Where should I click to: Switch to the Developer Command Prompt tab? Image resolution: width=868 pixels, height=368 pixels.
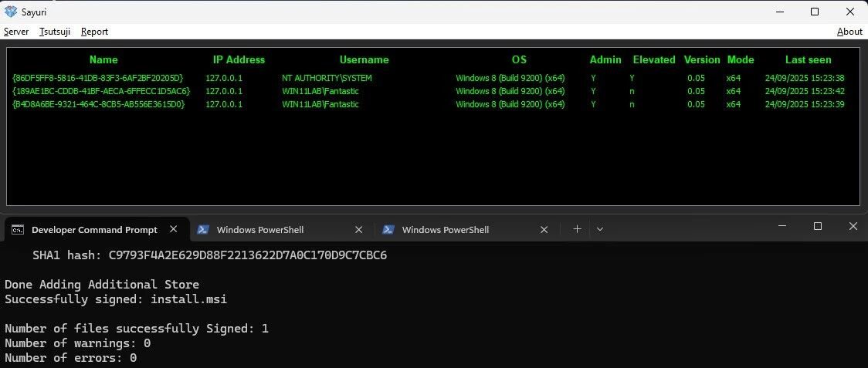point(95,230)
